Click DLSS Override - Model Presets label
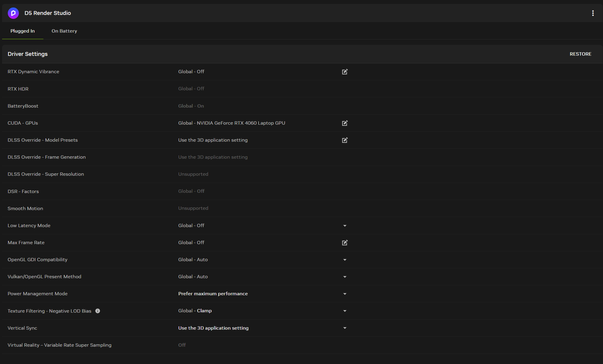 42,140
